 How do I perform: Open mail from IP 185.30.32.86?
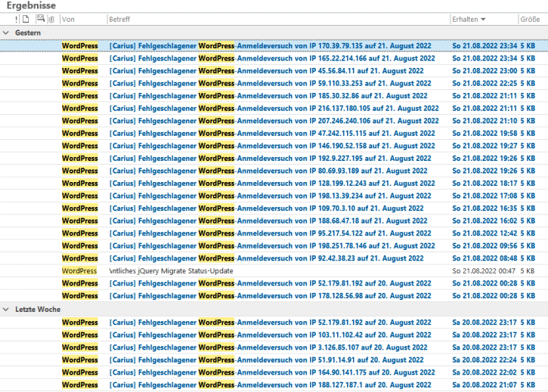click(x=274, y=96)
